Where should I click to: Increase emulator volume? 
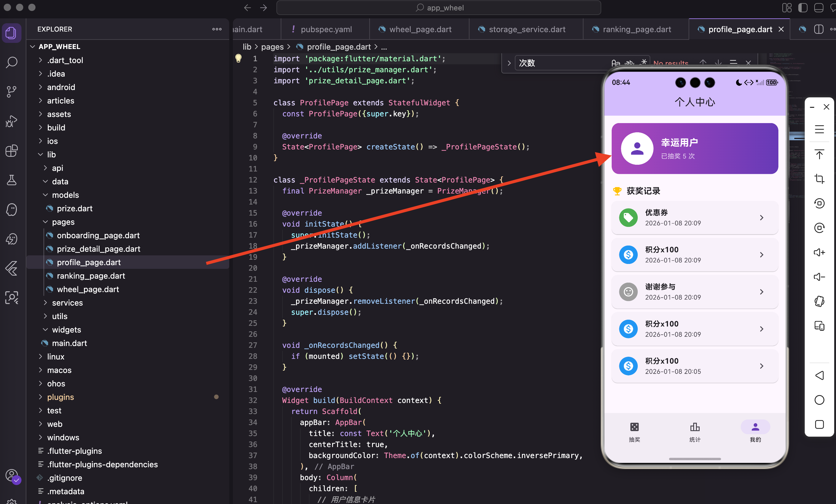coord(819,252)
